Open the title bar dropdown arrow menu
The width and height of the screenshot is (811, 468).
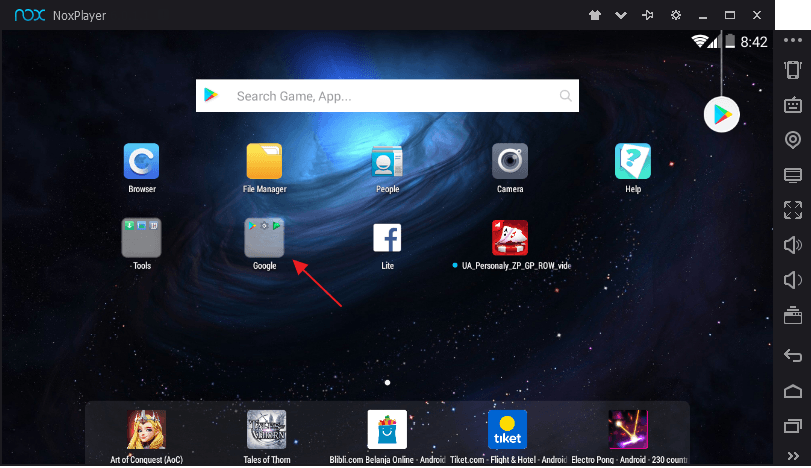[x=621, y=15]
